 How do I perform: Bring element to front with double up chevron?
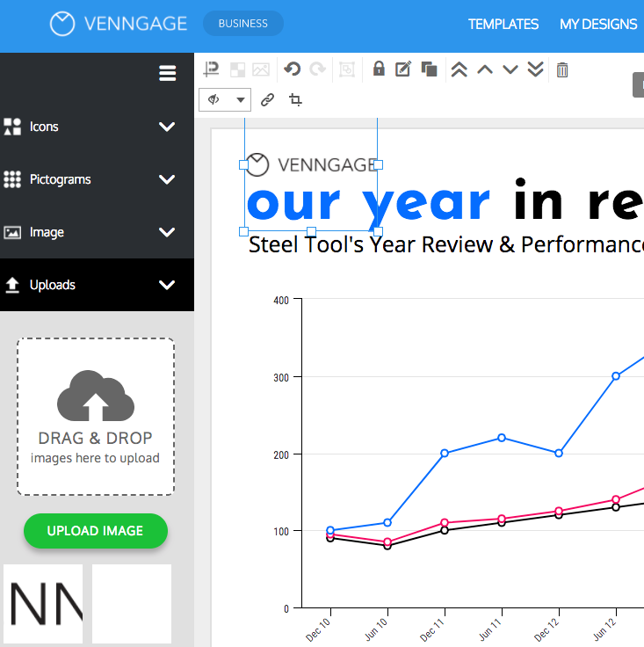[459, 69]
